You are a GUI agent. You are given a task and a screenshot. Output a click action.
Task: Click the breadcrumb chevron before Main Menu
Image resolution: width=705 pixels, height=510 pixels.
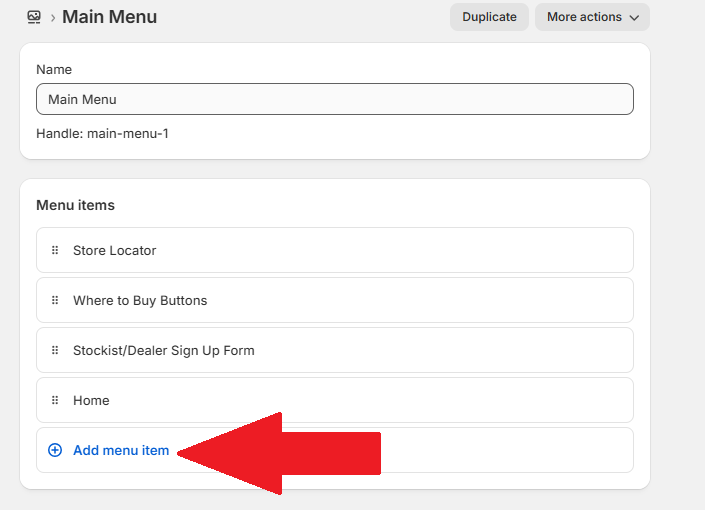[x=52, y=18]
